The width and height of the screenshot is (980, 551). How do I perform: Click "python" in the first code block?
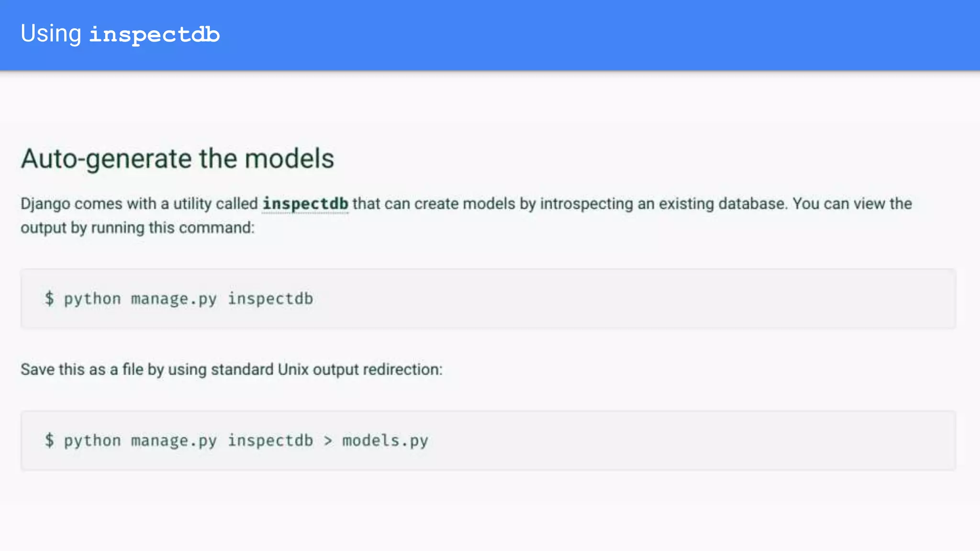92,299
